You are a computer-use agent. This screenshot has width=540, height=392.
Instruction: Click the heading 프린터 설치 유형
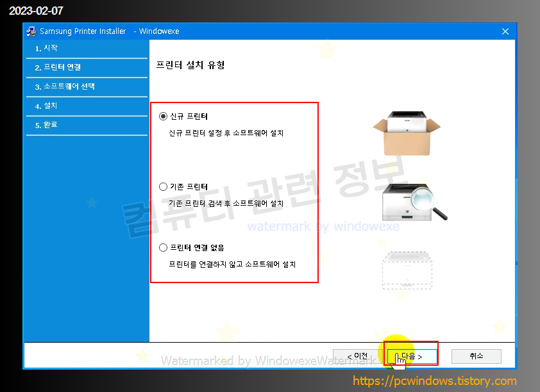click(190, 65)
